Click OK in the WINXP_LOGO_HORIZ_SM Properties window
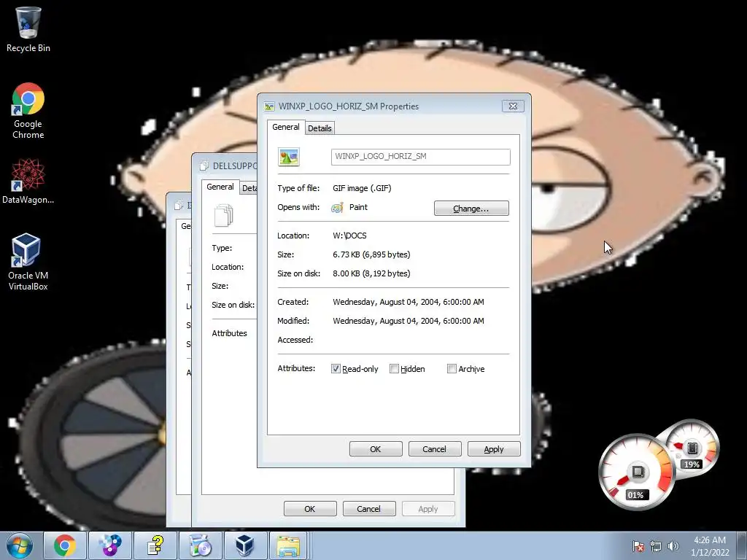 (376, 449)
